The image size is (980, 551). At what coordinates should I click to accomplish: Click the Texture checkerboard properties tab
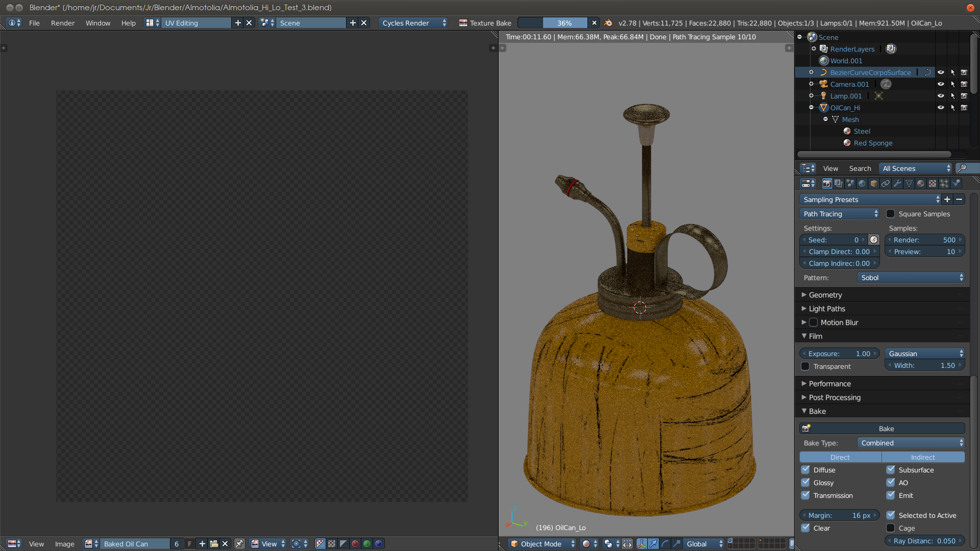pos(933,184)
